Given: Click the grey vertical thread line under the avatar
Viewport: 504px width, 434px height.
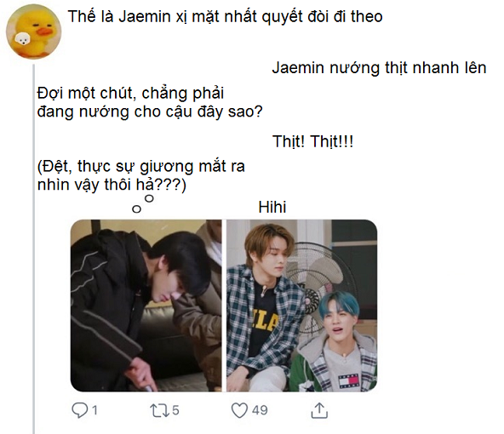Looking at the screenshot, I should click(33, 249).
